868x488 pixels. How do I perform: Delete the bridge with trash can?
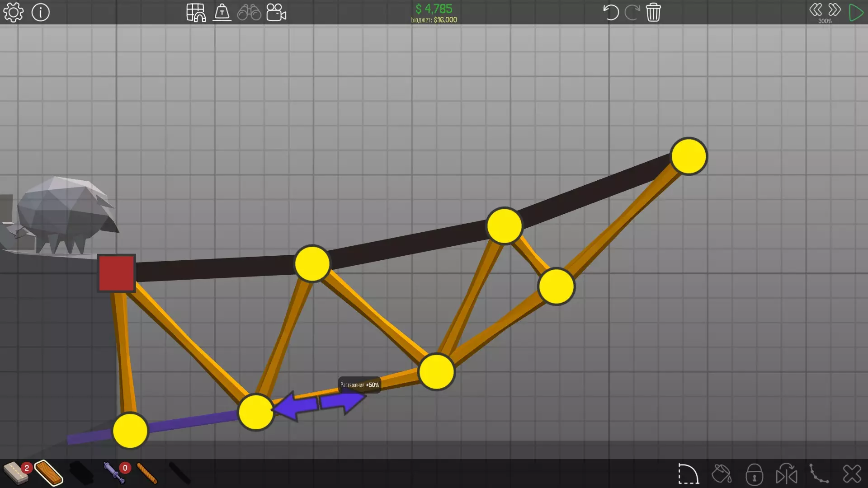coord(653,13)
